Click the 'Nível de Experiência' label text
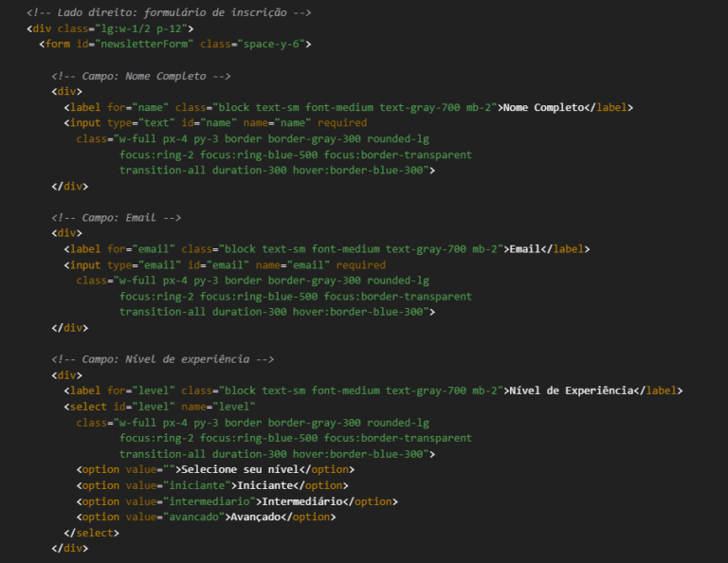The width and height of the screenshot is (728, 563). 572,390
